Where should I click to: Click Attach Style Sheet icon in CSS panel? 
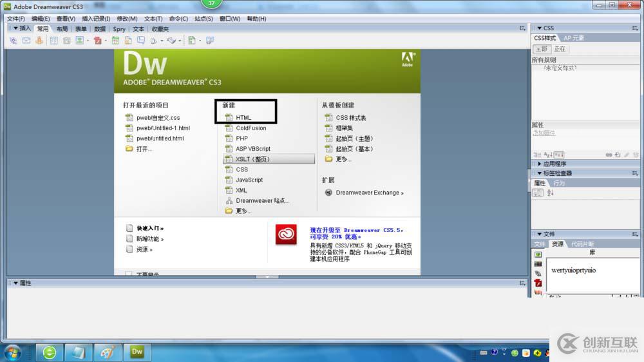(x=609, y=155)
